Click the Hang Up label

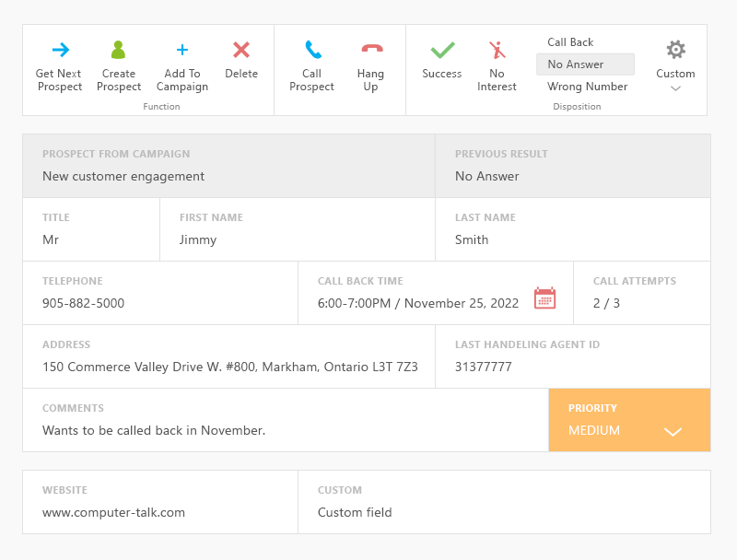click(x=370, y=80)
